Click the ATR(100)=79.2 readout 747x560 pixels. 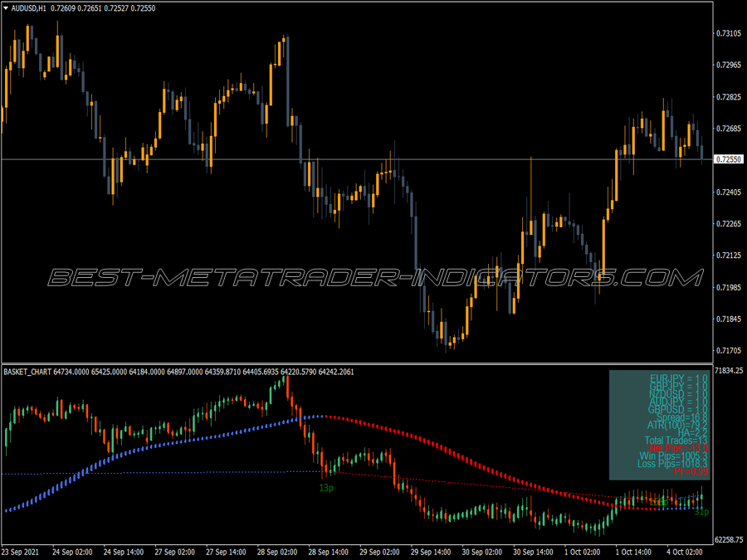(678, 426)
